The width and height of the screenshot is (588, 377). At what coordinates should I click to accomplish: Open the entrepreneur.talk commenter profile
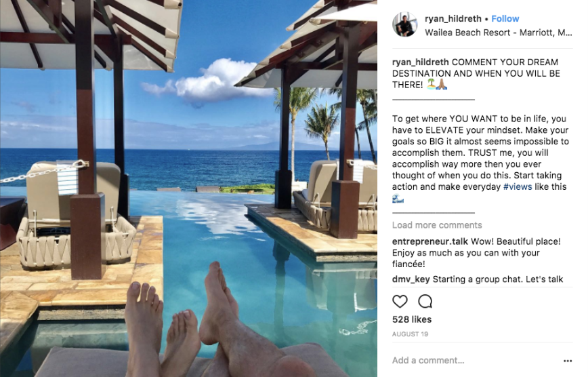[x=429, y=241]
